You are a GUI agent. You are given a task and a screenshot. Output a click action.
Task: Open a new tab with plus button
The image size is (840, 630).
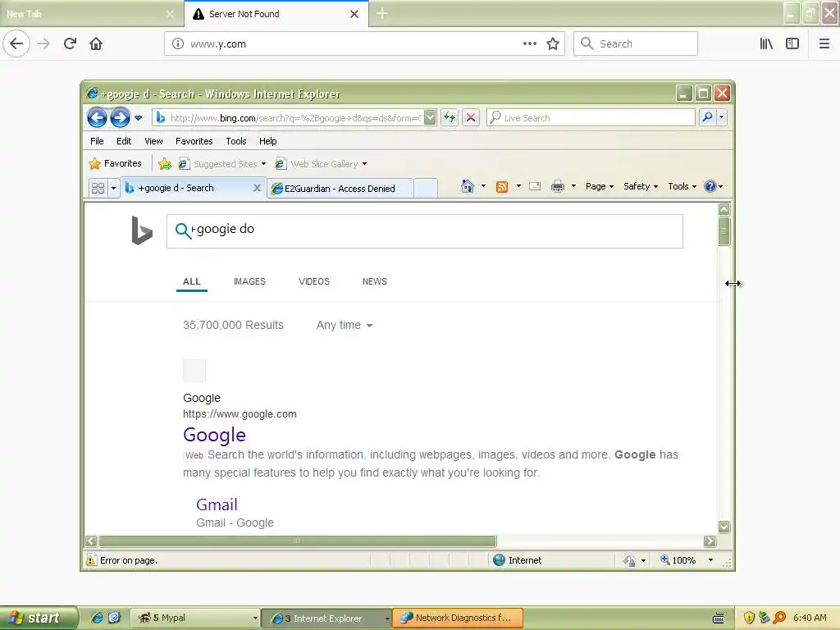tap(382, 13)
